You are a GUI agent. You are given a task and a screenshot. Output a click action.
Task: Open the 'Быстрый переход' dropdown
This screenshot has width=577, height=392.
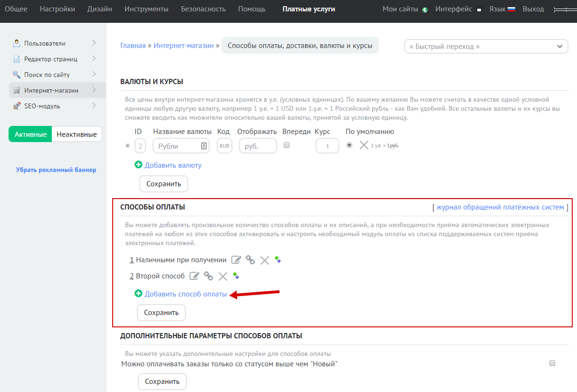tap(486, 46)
